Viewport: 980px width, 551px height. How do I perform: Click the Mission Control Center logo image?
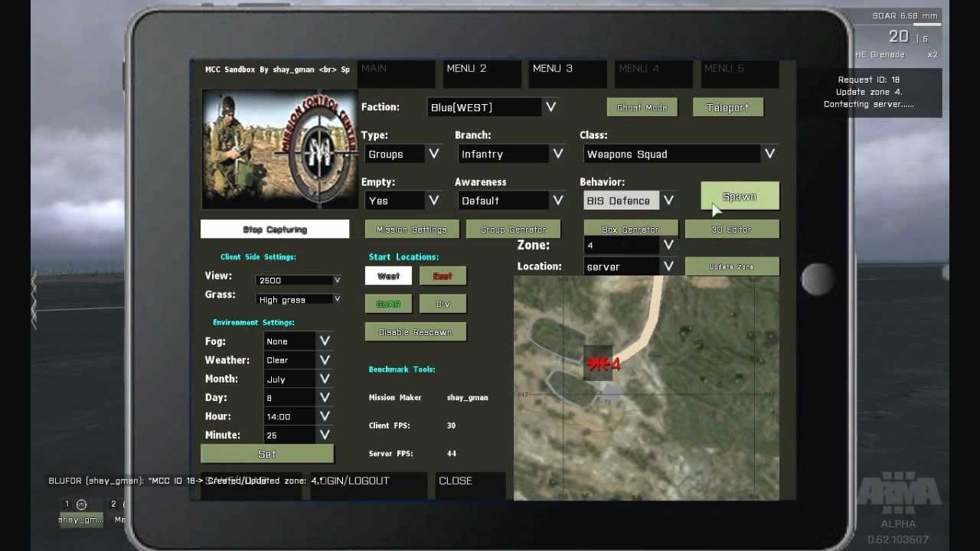pos(279,149)
